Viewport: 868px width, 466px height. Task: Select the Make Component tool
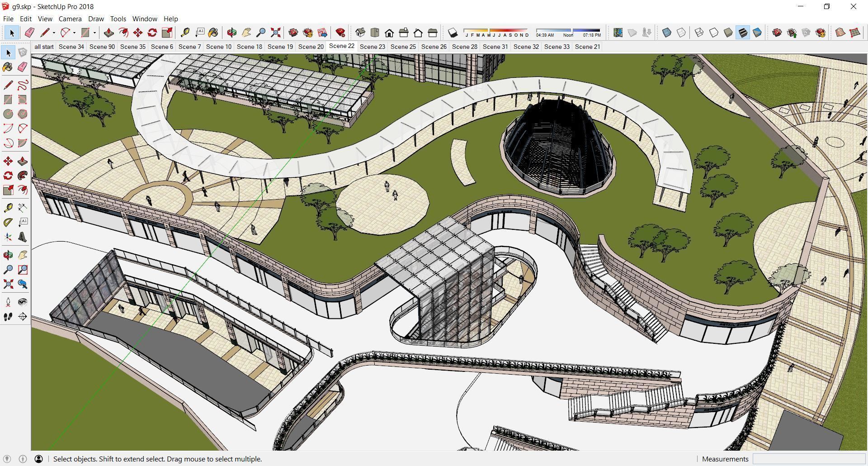tap(23, 52)
